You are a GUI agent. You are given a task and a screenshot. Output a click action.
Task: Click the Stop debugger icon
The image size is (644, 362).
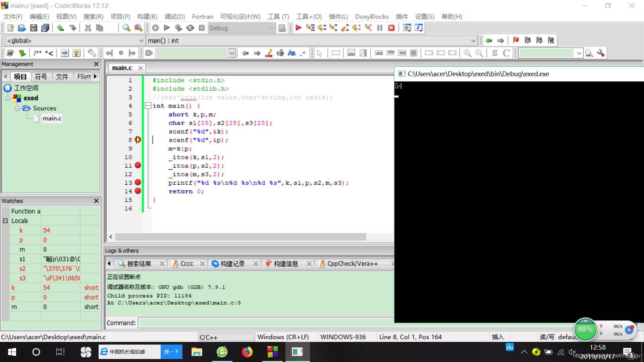pos(390,28)
